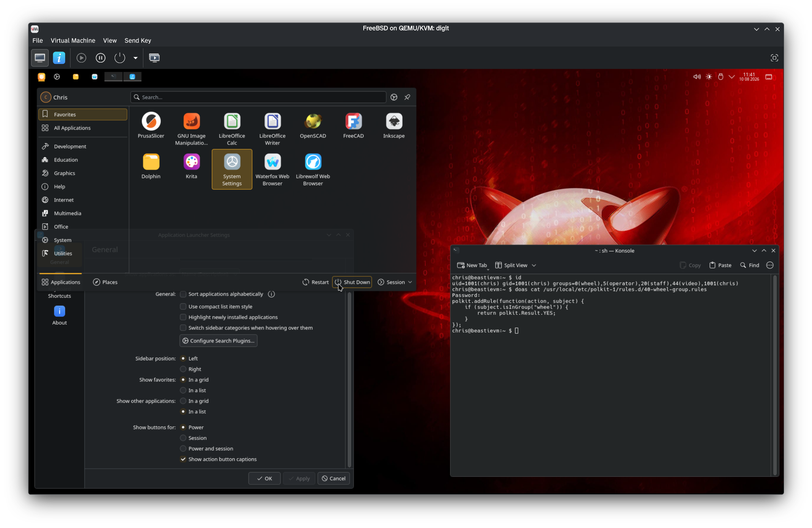This screenshot has height=528, width=812.
Task: Show the VM graphical console view
Action: [40, 58]
